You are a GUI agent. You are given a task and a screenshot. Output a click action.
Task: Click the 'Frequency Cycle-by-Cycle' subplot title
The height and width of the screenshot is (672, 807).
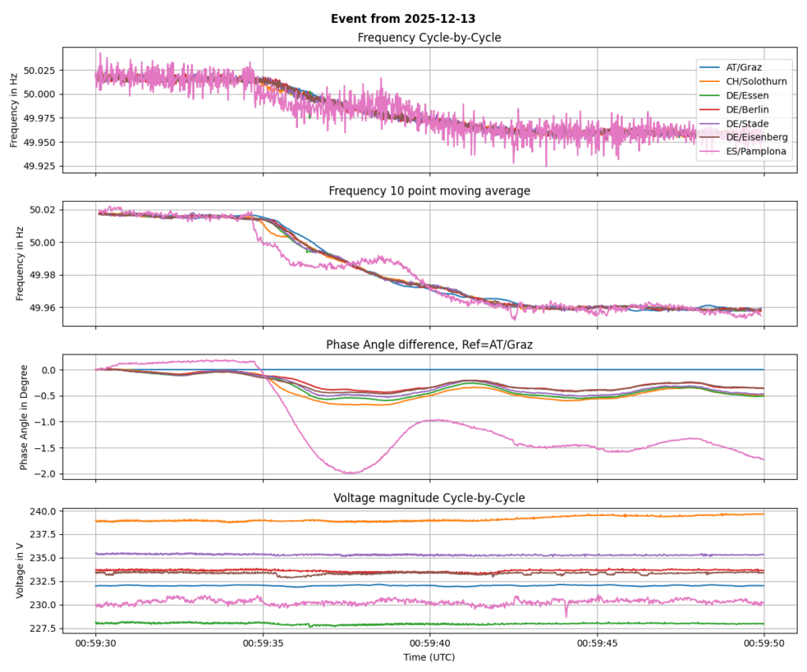430,38
